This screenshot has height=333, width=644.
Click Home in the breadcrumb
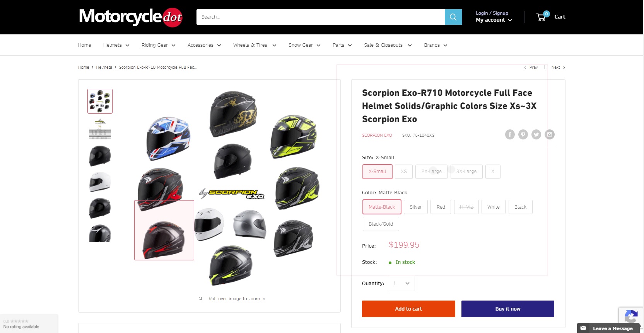coord(84,67)
